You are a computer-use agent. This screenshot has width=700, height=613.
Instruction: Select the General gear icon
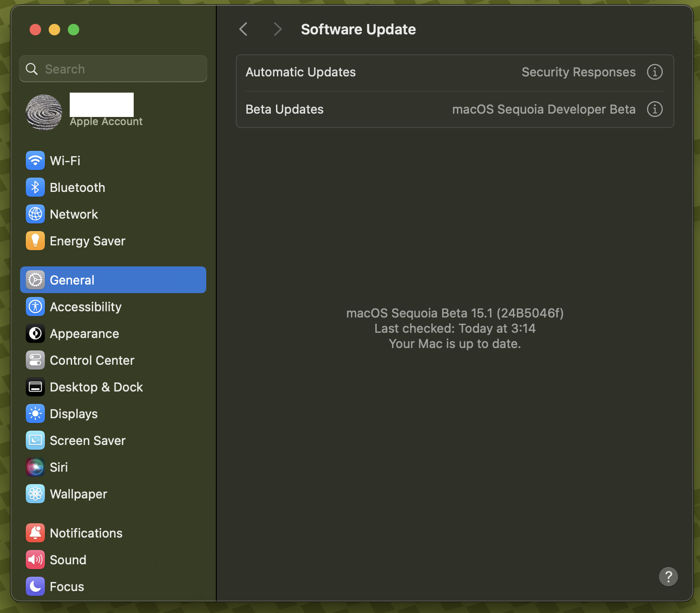[x=35, y=280]
